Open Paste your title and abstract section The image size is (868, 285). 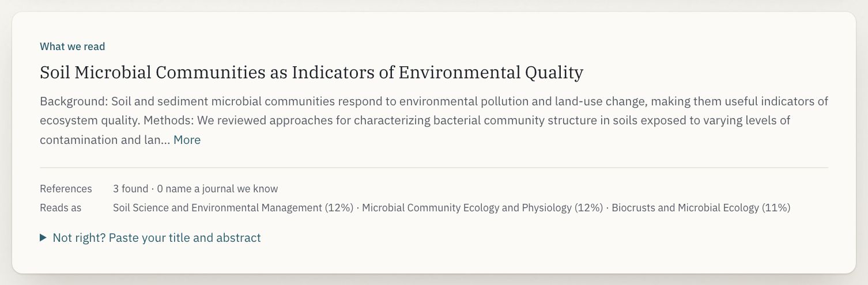pyautogui.click(x=156, y=238)
